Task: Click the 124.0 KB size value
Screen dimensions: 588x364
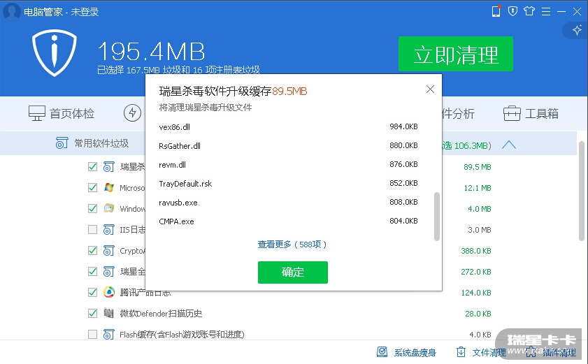Action: (x=476, y=293)
